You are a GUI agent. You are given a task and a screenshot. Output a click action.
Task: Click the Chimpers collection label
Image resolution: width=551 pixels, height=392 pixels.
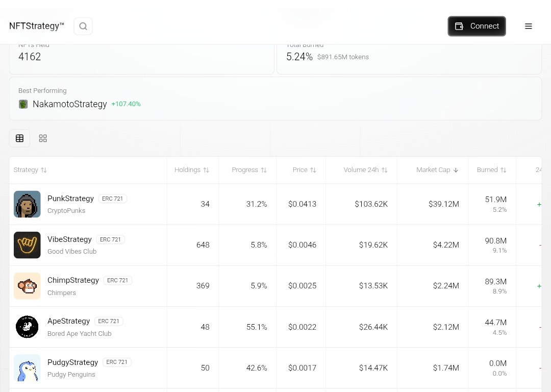point(62,292)
